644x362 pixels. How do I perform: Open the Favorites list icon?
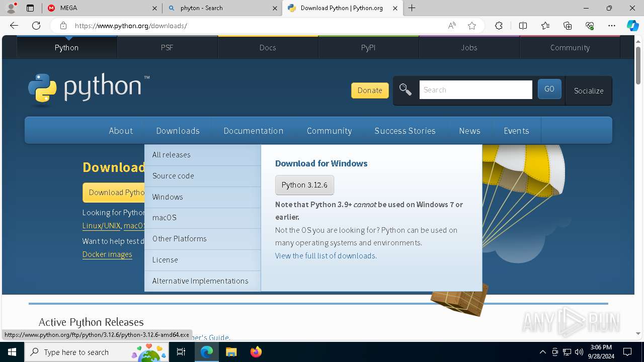pos(545,26)
